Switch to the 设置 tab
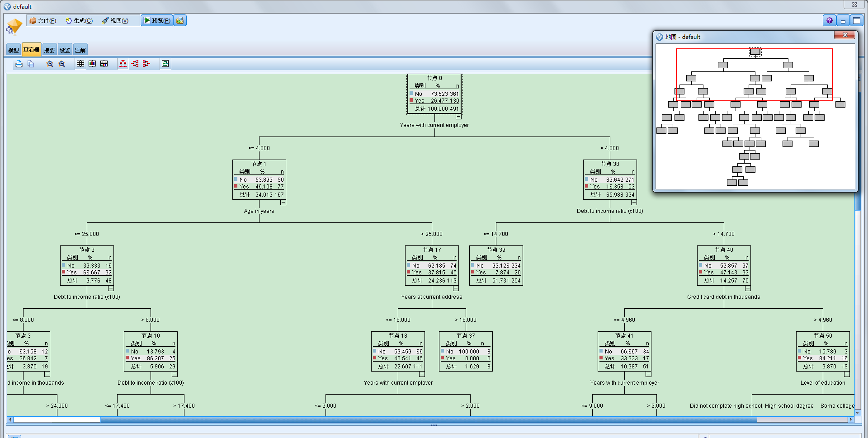 coord(65,49)
